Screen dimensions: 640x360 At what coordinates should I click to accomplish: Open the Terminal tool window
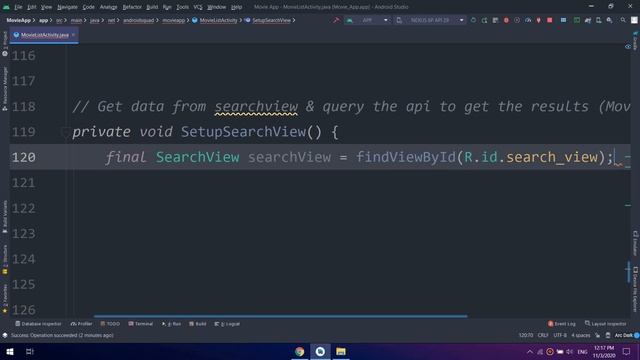click(x=140, y=324)
